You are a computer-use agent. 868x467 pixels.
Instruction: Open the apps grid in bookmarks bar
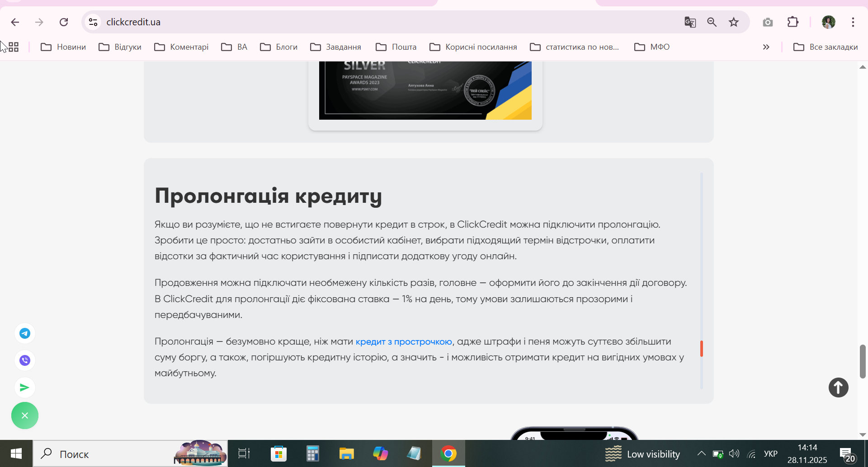[x=14, y=47]
